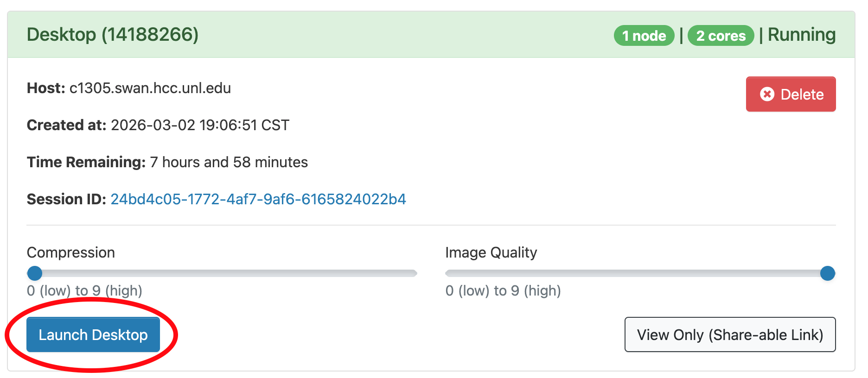Click the X circle icon on Delete
The image size is (868, 378).
[x=767, y=94]
